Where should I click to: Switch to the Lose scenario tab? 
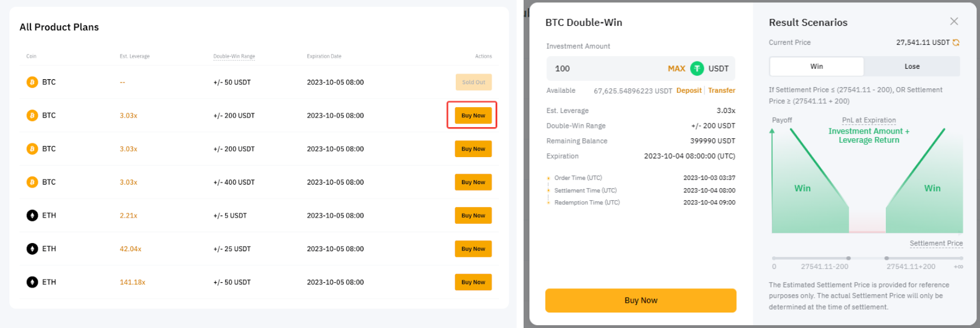[x=912, y=67]
